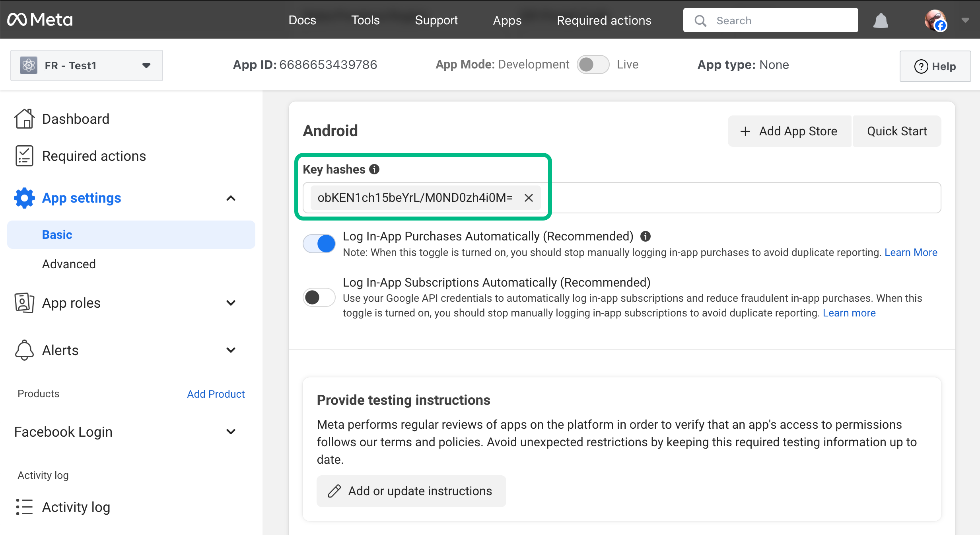Enable Log In-App Subscriptions Automatically
Image resolution: width=980 pixels, height=535 pixels.
click(x=319, y=297)
